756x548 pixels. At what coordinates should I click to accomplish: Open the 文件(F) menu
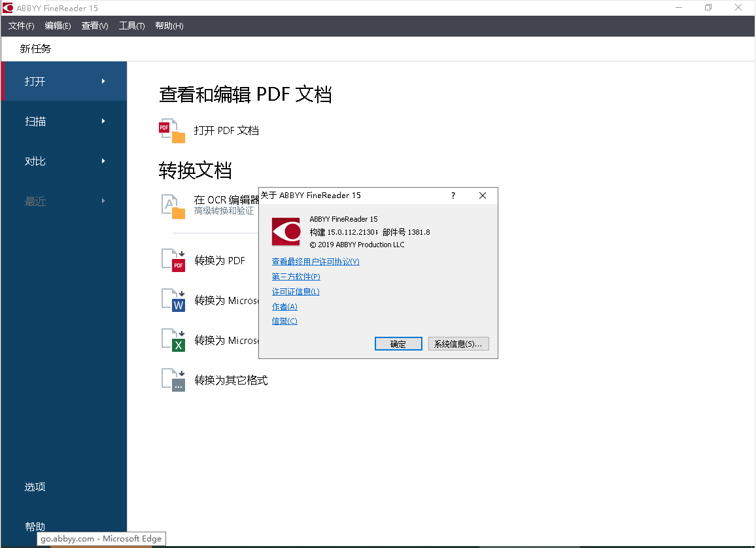21,26
